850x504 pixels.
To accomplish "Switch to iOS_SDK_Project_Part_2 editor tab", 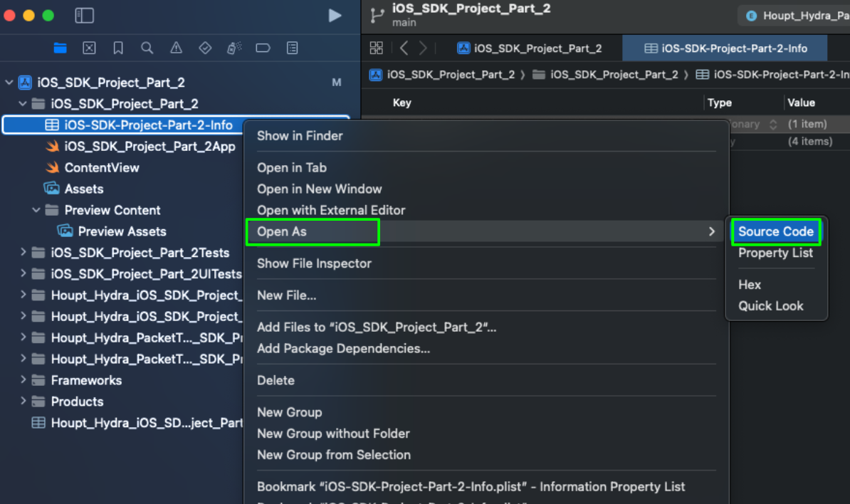I will pyautogui.click(x=529, y=48).
